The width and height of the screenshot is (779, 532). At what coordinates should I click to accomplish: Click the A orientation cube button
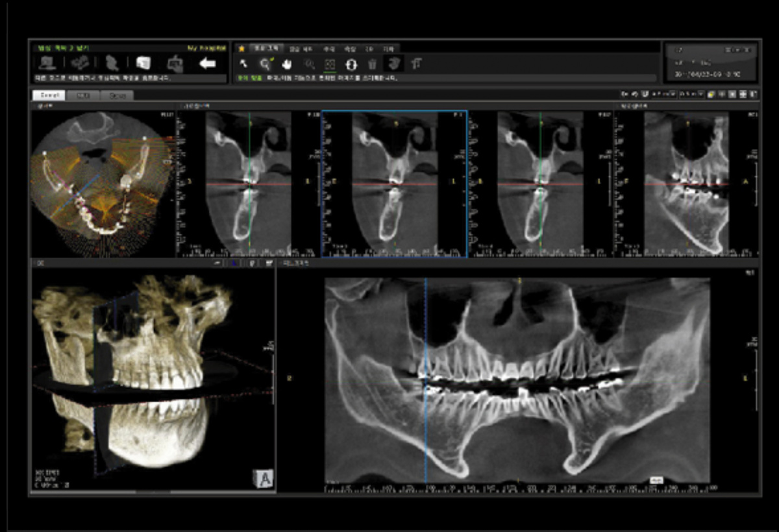(x=264, y=479)
